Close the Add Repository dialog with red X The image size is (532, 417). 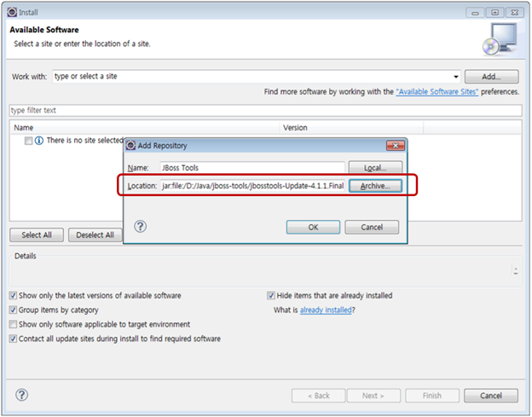pos(394,146)
